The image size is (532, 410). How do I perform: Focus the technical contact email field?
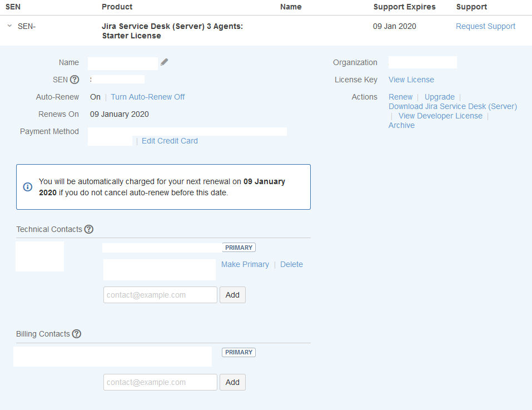click(x=160, y=295)
